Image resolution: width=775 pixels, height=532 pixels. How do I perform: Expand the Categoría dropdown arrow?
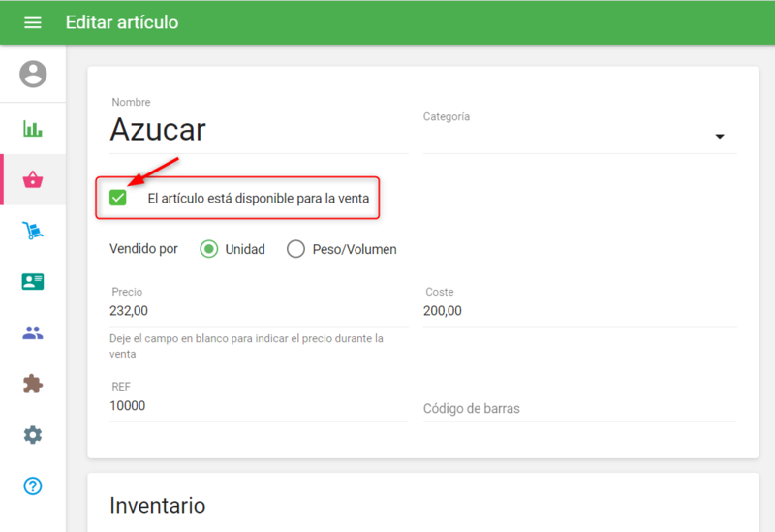click(720, 137)
